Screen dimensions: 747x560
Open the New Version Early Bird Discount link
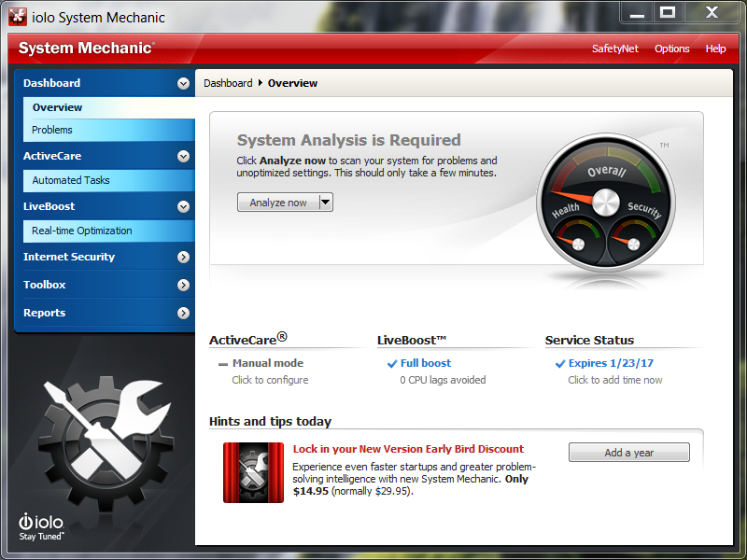[x=408, y=449]
